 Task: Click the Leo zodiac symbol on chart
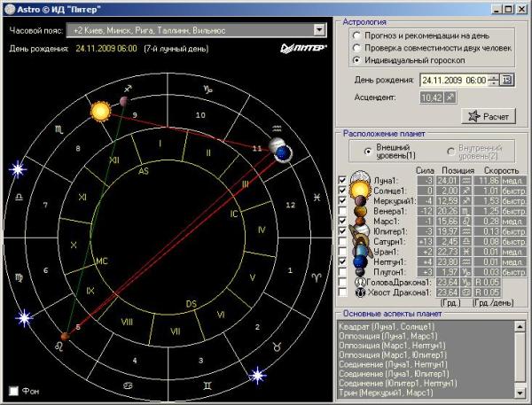59,346
